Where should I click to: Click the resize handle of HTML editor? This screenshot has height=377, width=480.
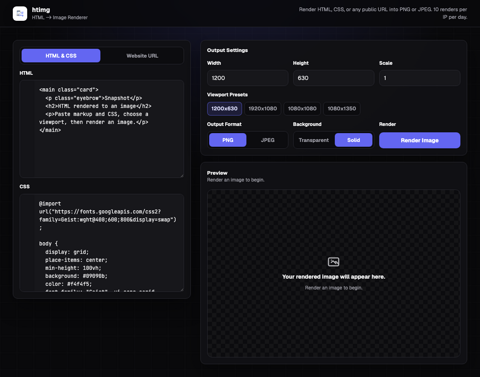coord(182,175)
